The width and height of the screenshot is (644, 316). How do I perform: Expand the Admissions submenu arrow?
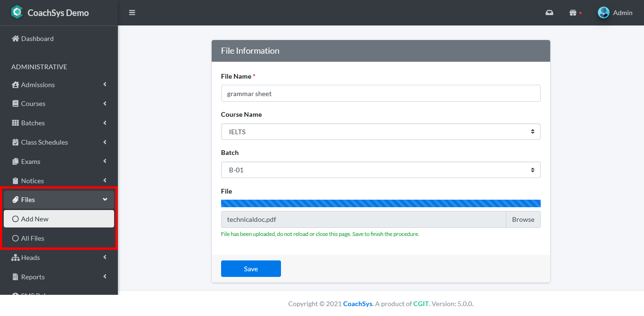[105, 85]
